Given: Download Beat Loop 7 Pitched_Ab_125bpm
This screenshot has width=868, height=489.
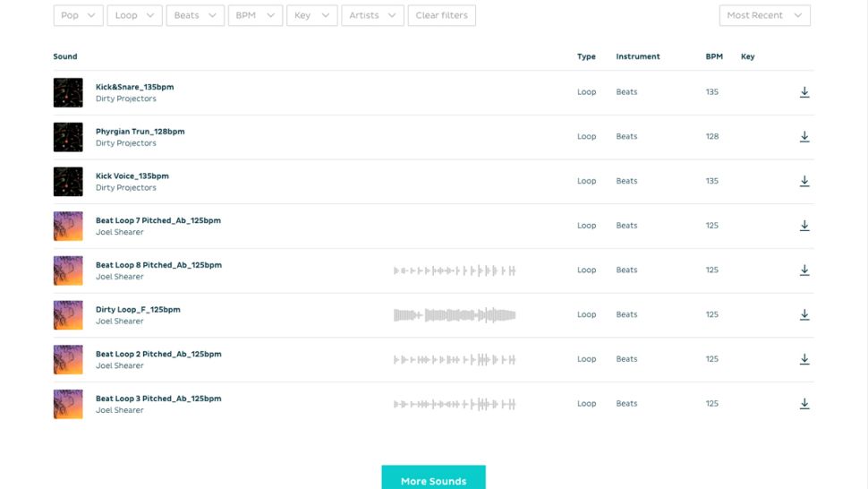Looking at the screenshot, I should [804, 226].
